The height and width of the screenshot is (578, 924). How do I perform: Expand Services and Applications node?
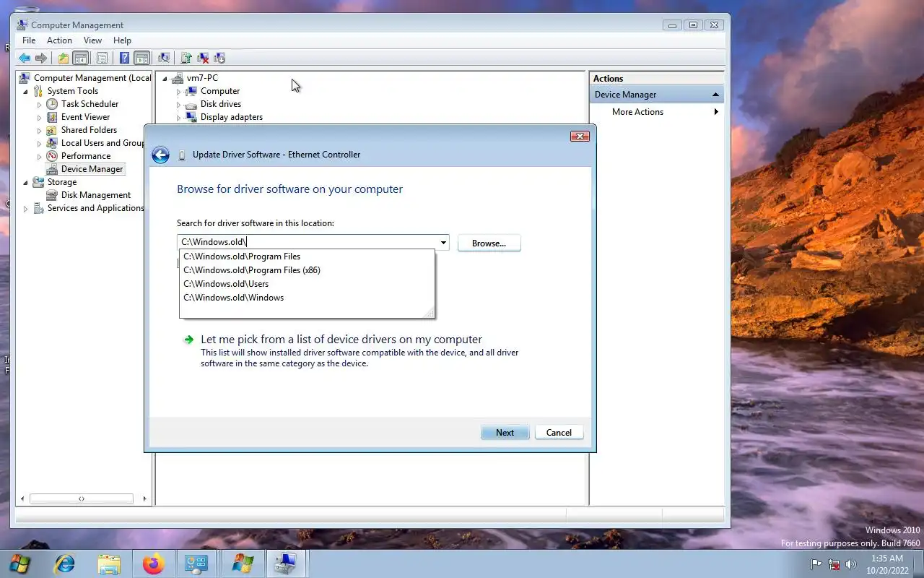click(26, 209)
